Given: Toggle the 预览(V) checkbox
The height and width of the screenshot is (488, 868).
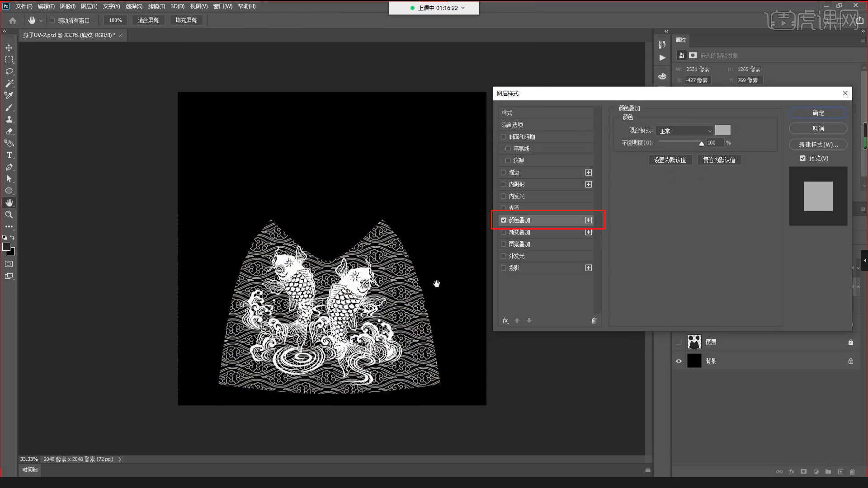Looking at the screenshot, I should click(802, 158).
